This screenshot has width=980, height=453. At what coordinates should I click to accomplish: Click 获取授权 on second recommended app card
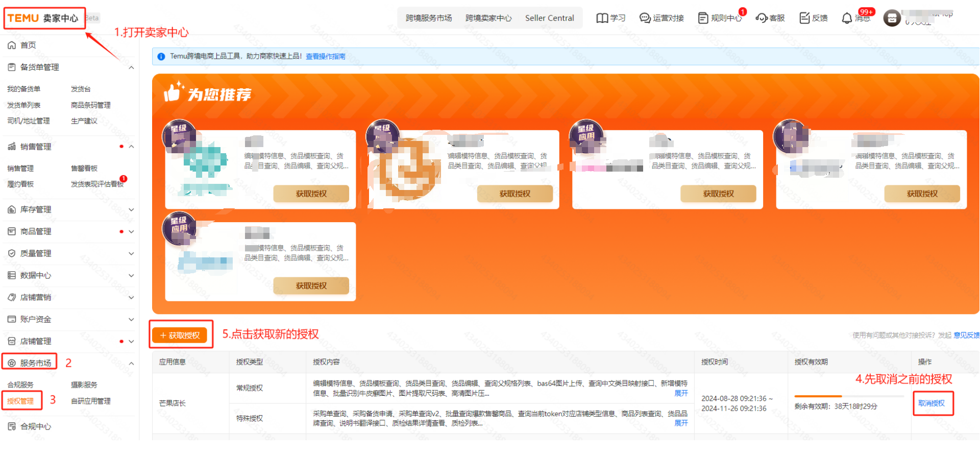515,194
